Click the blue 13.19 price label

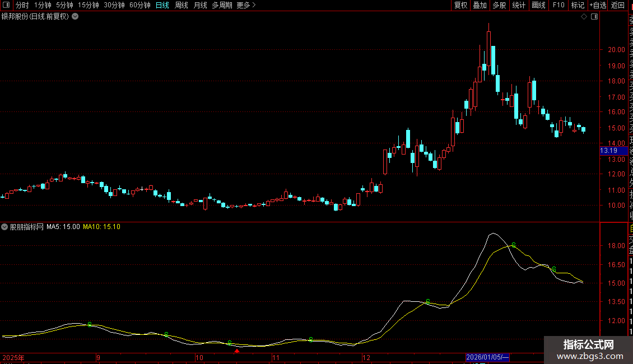tap(613, 151)
